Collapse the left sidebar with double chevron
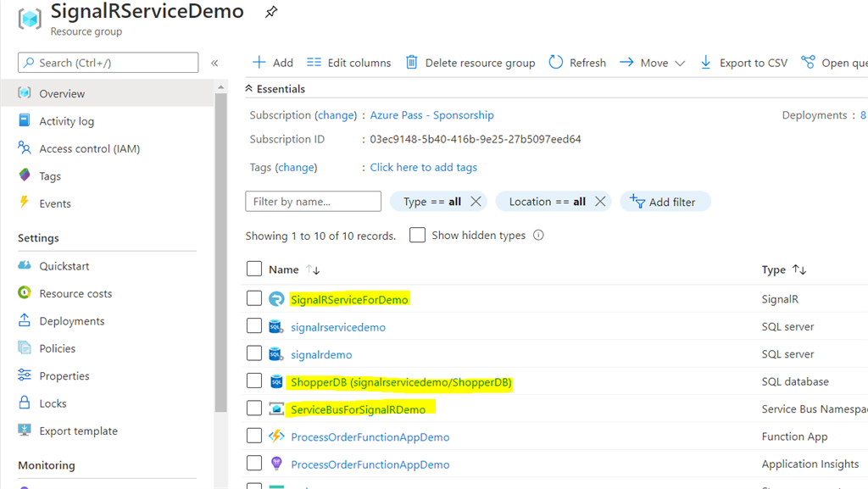This screenshot has height=489, width=868. [214, 63]
